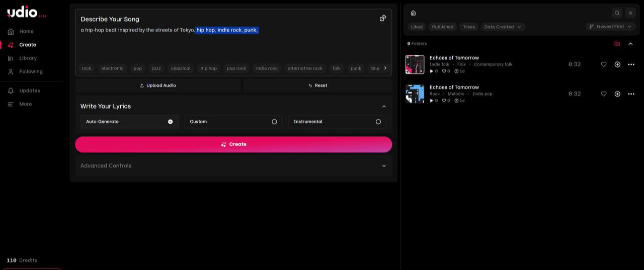Open the Create page from the sidebar
Viewport: 644px width, 270px height.
click(x=22, y=45)
